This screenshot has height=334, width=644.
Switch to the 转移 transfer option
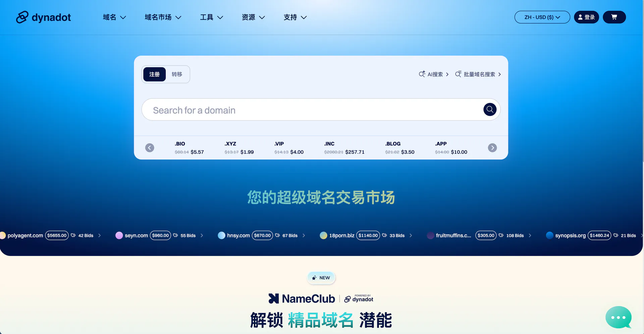pos(177,74)
